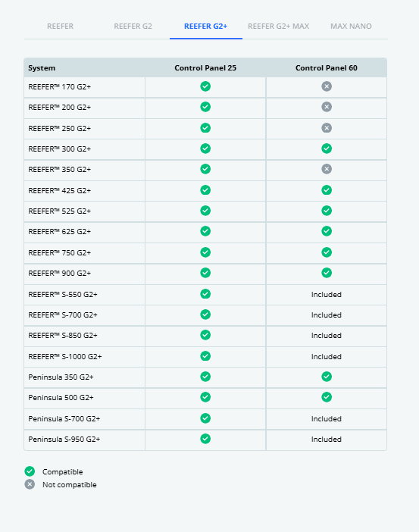
Task: Click REEFER 300 G2+ Control Panel 60 checkmark
Action: coord(327,149)
